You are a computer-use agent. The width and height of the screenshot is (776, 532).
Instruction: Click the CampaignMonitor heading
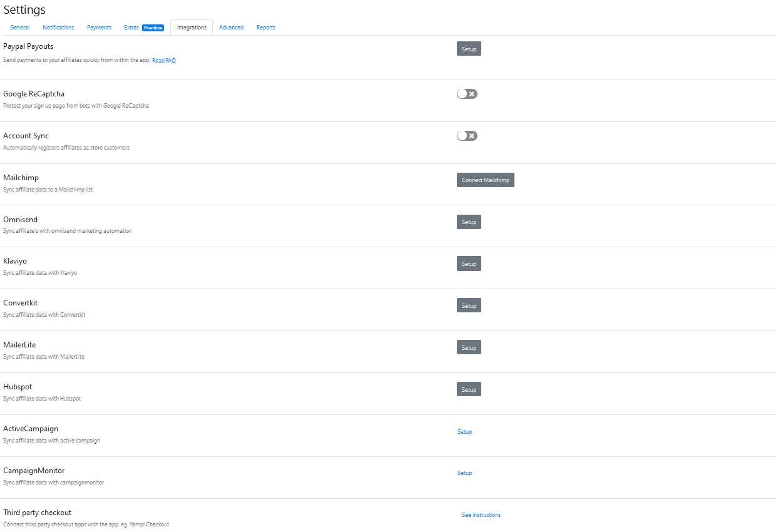(x=34, y=471)
